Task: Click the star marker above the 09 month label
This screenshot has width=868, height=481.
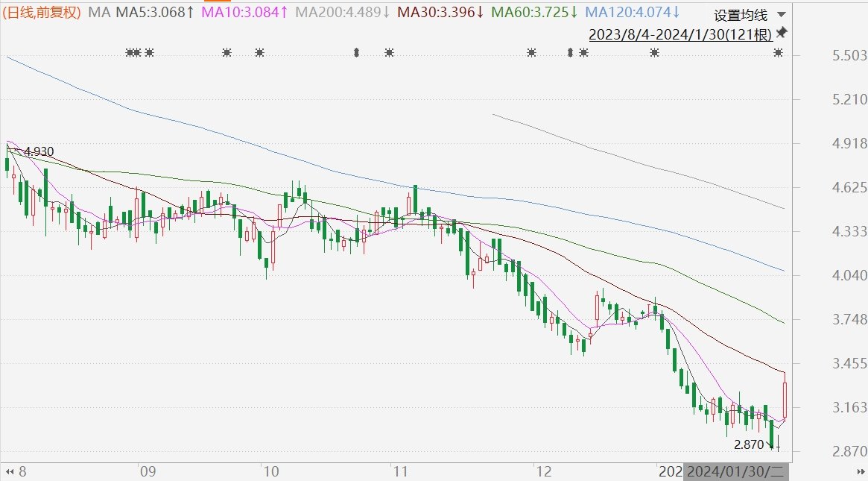Action: 149,52
